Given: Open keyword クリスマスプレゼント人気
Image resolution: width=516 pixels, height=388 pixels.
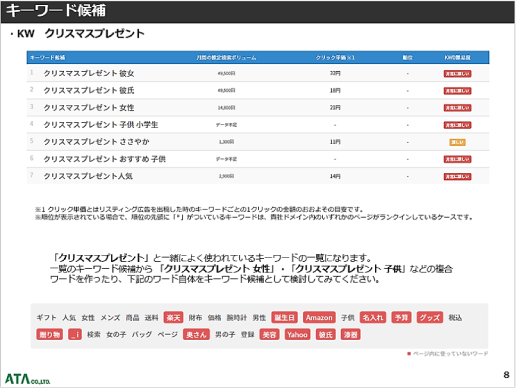Looking at the screenshot, I should tap(88, 176).
